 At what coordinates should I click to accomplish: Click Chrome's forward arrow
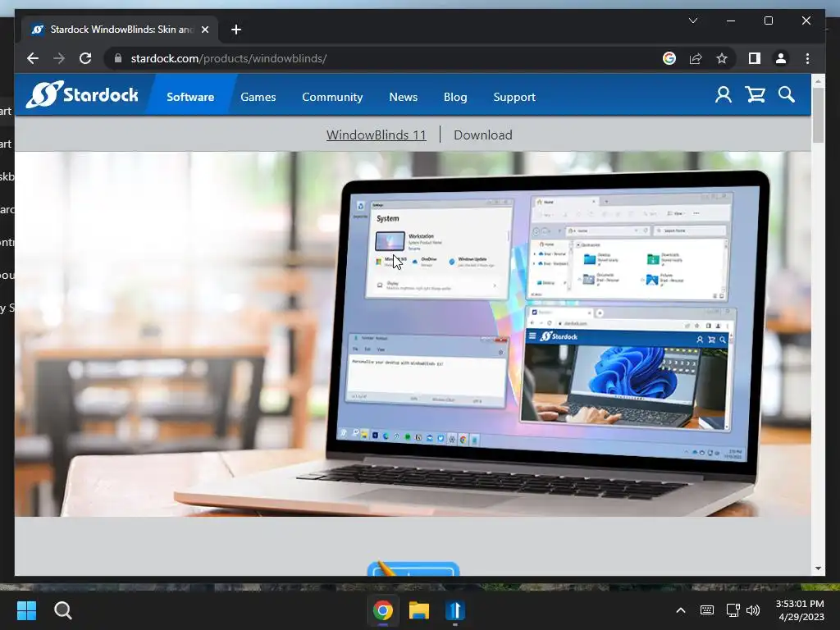pos(59,58)
